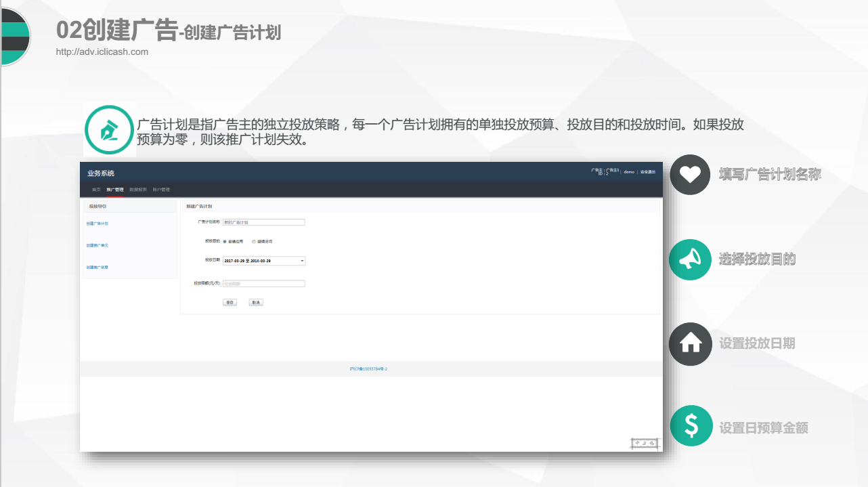The height and width of the screenshot is (487, 868).
Task: Select the megaphone icon for 选择投放目的
Action: click(690, 259)
